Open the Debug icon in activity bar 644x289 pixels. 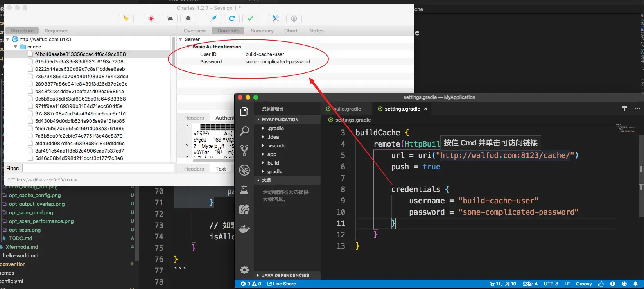244,170
